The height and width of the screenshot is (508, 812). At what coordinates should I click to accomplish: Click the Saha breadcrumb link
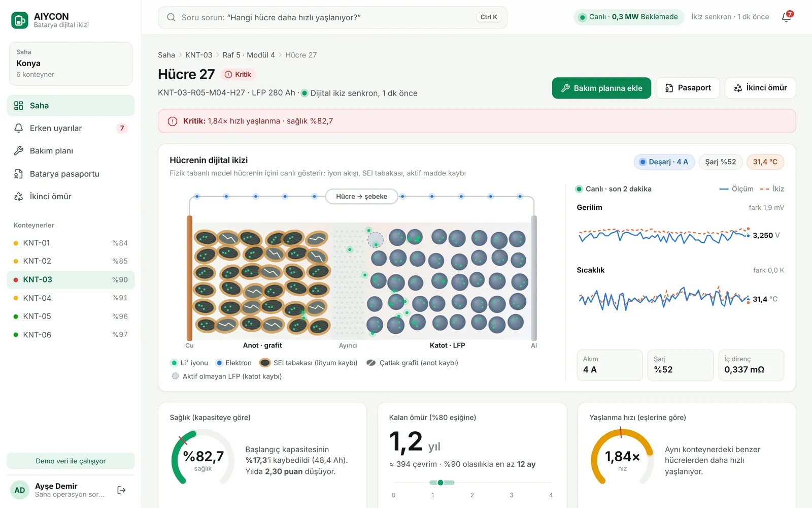166,55
